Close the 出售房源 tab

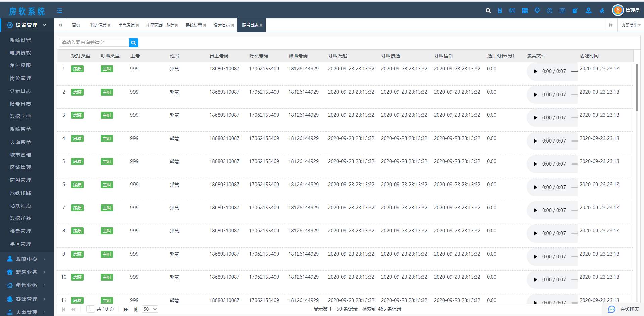137,25
